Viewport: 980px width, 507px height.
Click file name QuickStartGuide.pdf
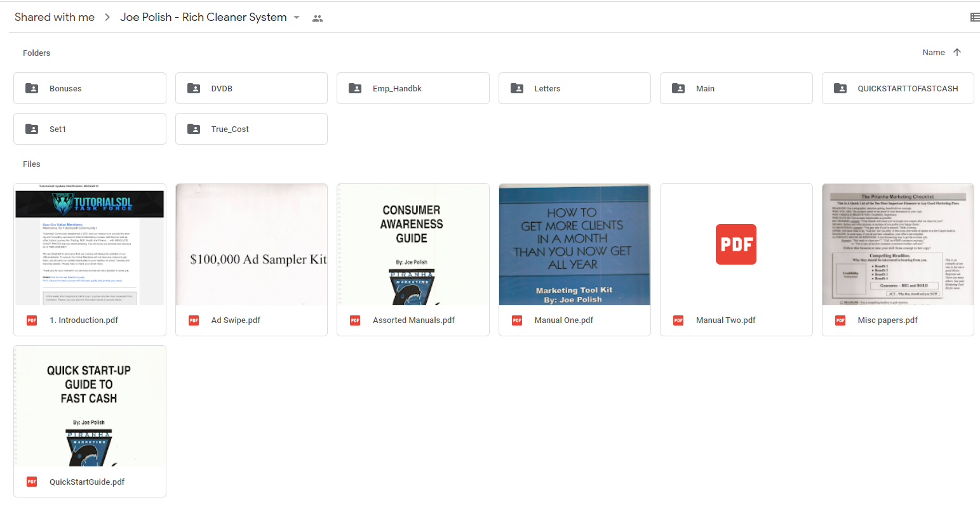(x=87, y=482)
